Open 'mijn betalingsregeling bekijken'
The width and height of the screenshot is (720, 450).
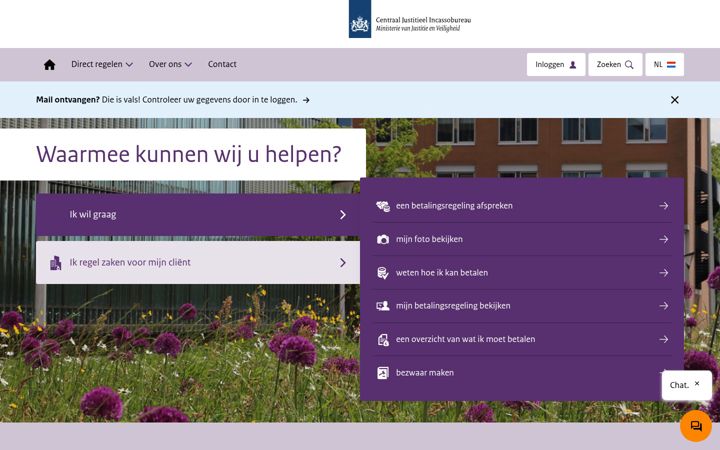click(522, 306)
